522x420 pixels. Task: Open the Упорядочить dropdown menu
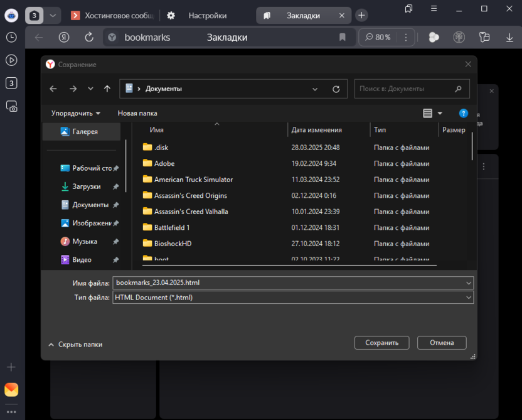pos(76,114)
